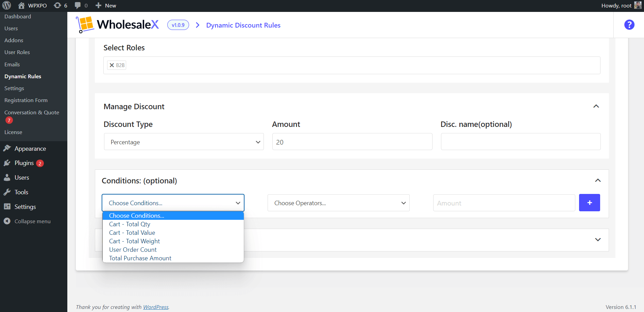Follow the WordPress footer link
The width and height of the screenshot is (644, 312).
pos(156,307)
